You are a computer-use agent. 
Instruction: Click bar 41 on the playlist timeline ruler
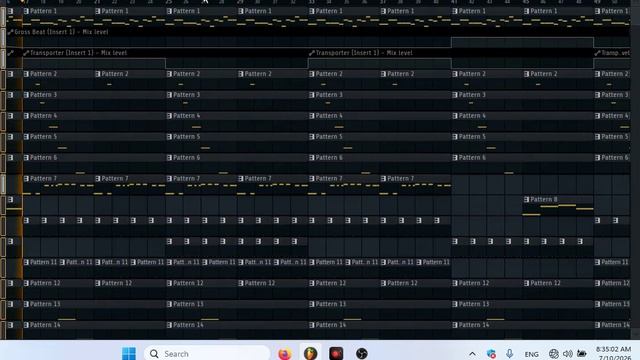(x=454, y=2)
